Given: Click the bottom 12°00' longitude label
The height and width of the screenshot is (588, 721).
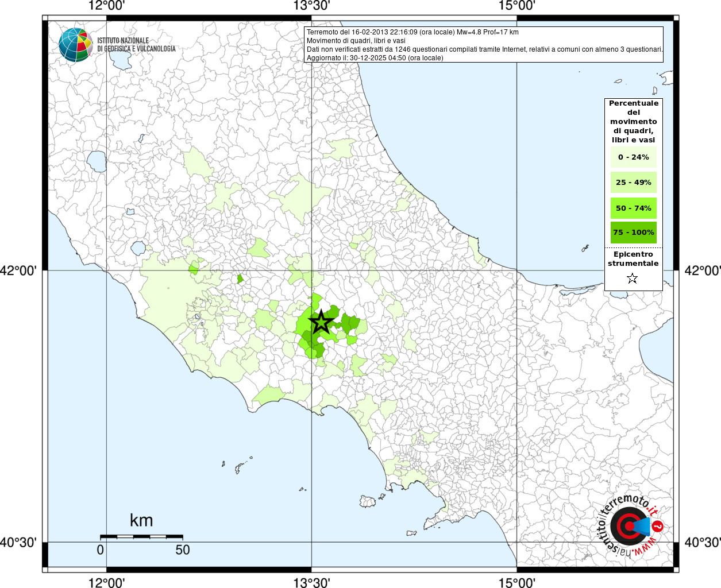Looking at the screenshot, I should (106, 582).
